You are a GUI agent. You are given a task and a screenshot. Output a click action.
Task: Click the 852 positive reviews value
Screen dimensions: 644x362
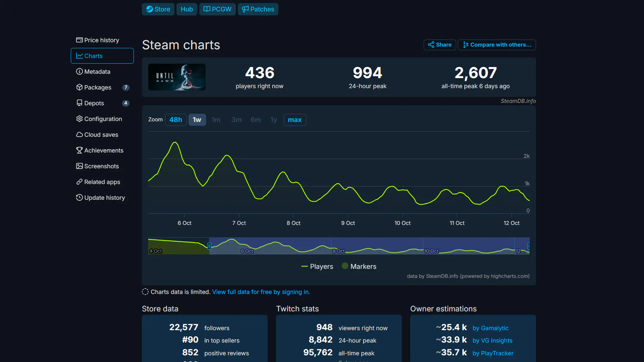coord(190,352)
